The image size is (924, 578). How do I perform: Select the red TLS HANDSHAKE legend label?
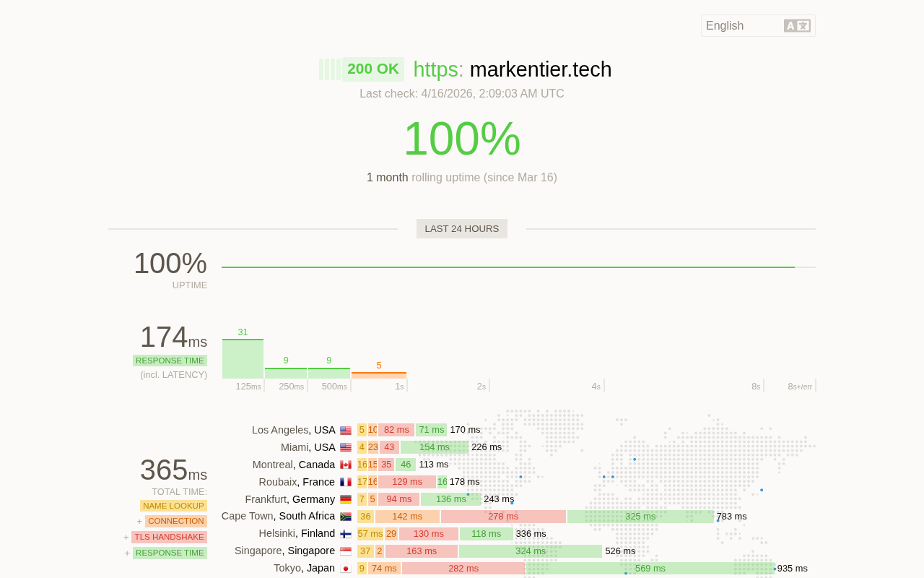(x=169, y=538)
